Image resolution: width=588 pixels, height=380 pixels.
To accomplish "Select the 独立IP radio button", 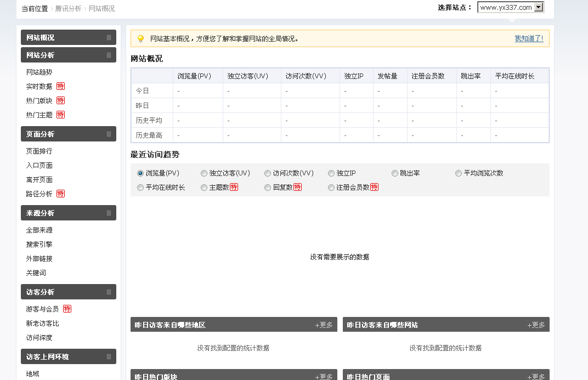I will [331, 173].
